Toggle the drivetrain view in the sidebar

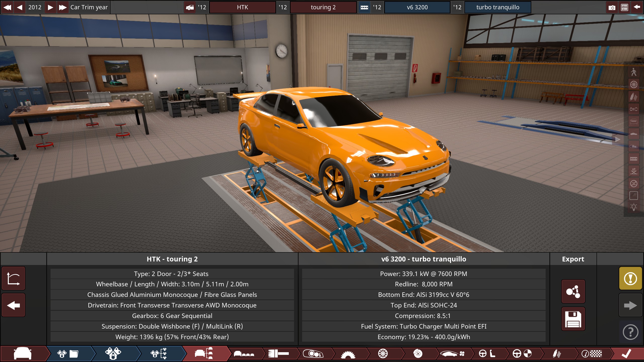pos(634,109)
